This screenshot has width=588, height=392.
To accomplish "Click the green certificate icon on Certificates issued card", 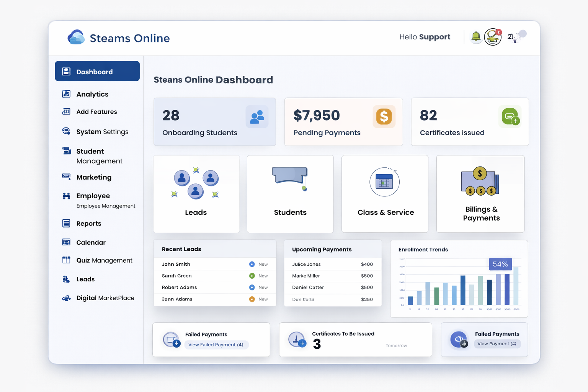I will pyautogui.click(x=510, y=116).
